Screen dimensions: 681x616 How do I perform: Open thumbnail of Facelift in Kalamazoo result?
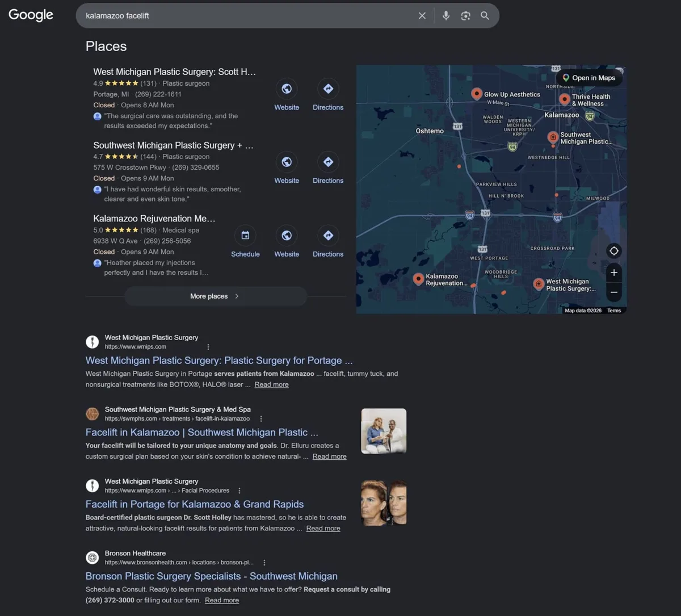pyautogui.click(x=384, y=431)
